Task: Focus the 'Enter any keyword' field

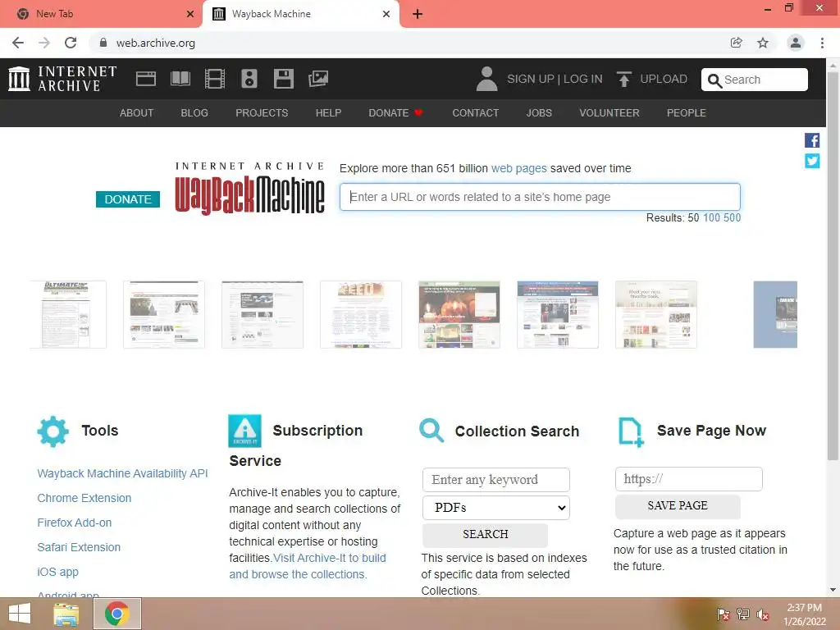Action: 496,479
